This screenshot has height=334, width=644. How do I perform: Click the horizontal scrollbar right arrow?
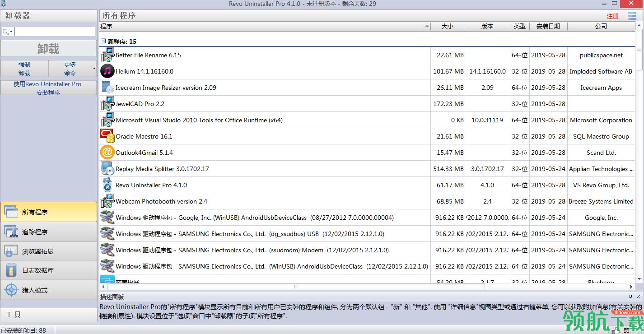tap(631, 287)
